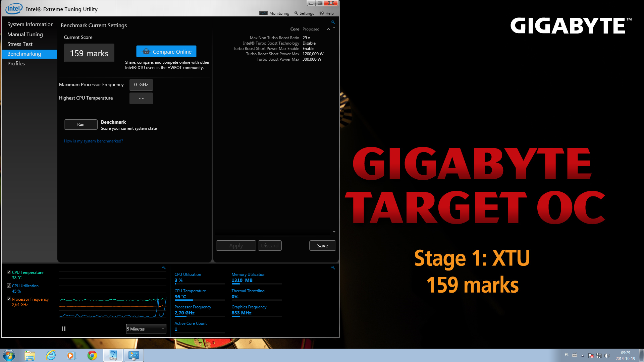
Task: Click the PL language indicator
Action: click(567, 355)
